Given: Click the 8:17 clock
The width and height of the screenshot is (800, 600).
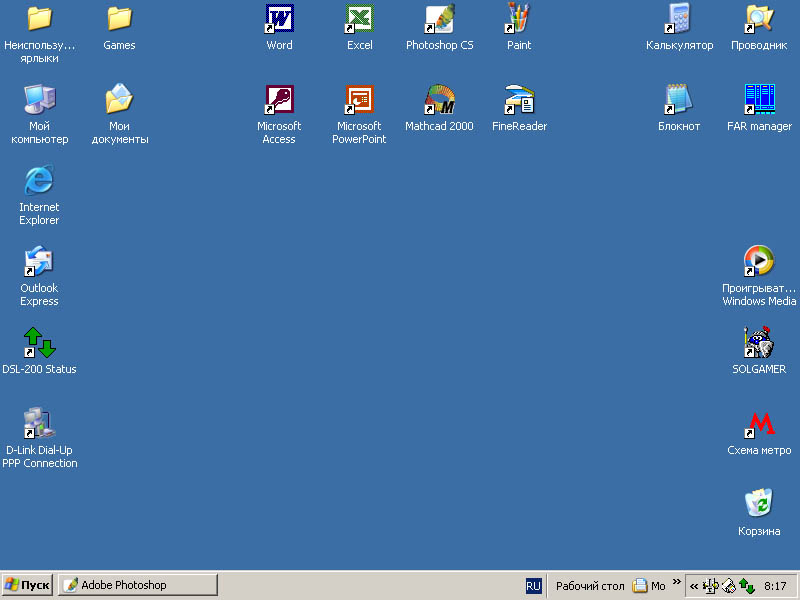Looking at the screenshot, I should (x=775, y=586).
